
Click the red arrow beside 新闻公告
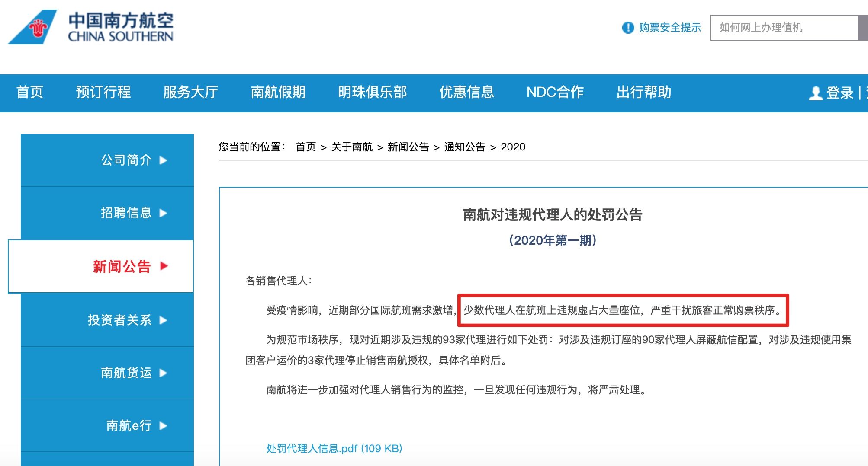pyautogui.click(x=164, y=266)
